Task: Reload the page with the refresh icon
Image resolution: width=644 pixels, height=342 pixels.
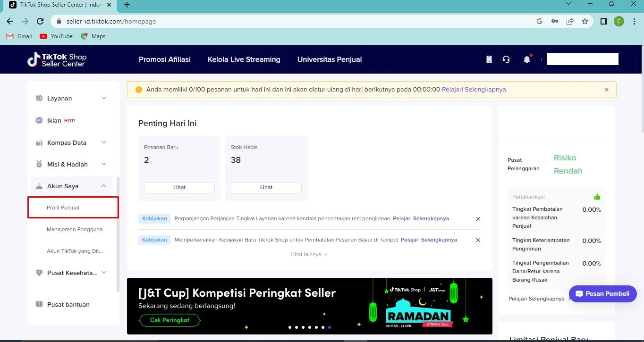Action: pos(40,21)
